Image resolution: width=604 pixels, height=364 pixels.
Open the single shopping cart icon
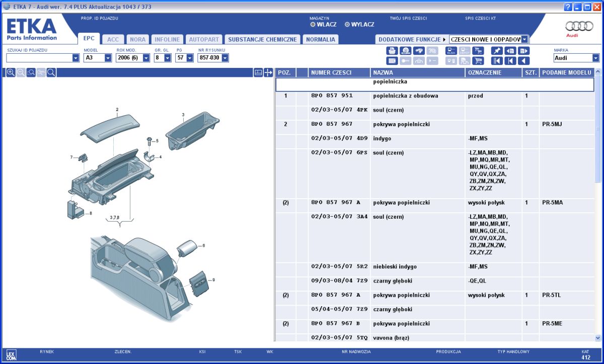pos(478,61)
